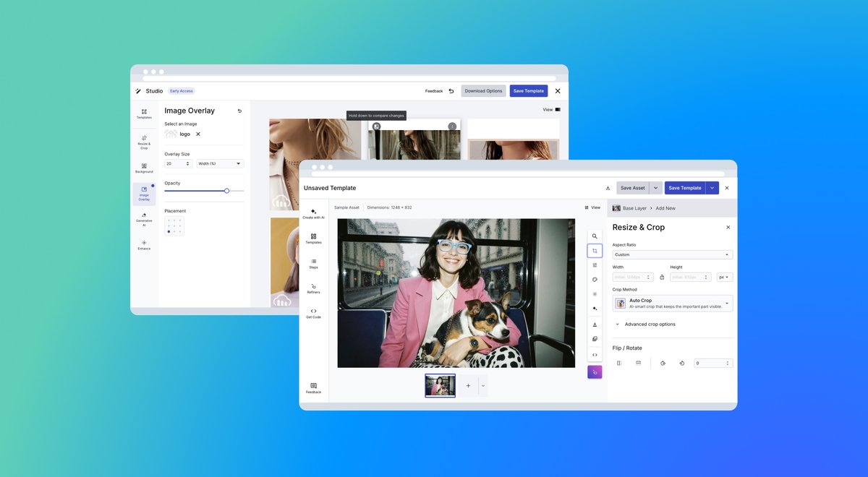Click the rotate clockwise icon
The width and height of the screenshot is (868, 477).
[663, 363]
